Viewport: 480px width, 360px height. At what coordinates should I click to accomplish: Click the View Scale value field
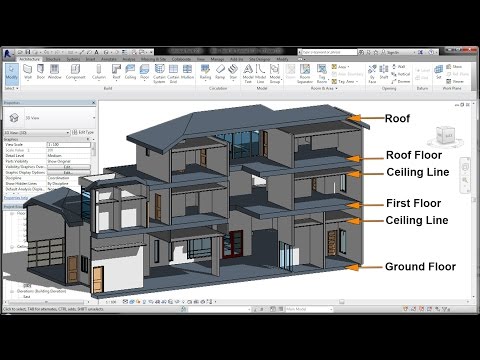[x=68, y=145]
